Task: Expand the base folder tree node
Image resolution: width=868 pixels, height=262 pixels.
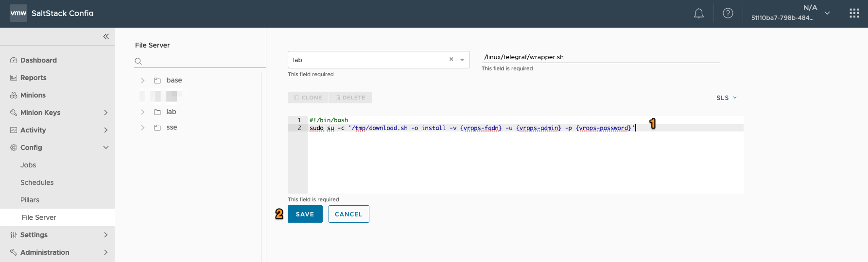Action: [x=142, y=81]
